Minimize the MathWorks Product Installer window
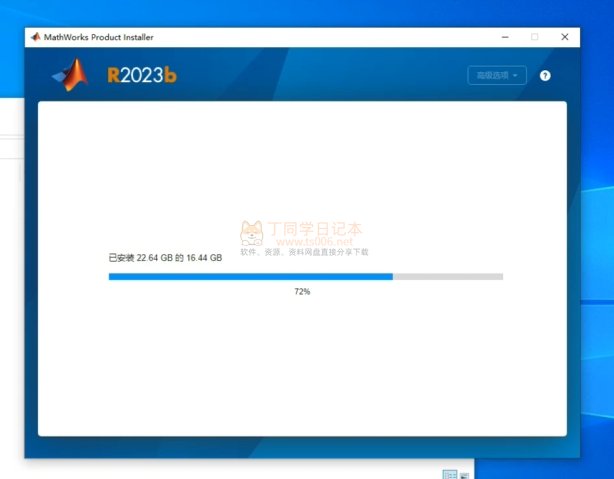 click(505, 37)
